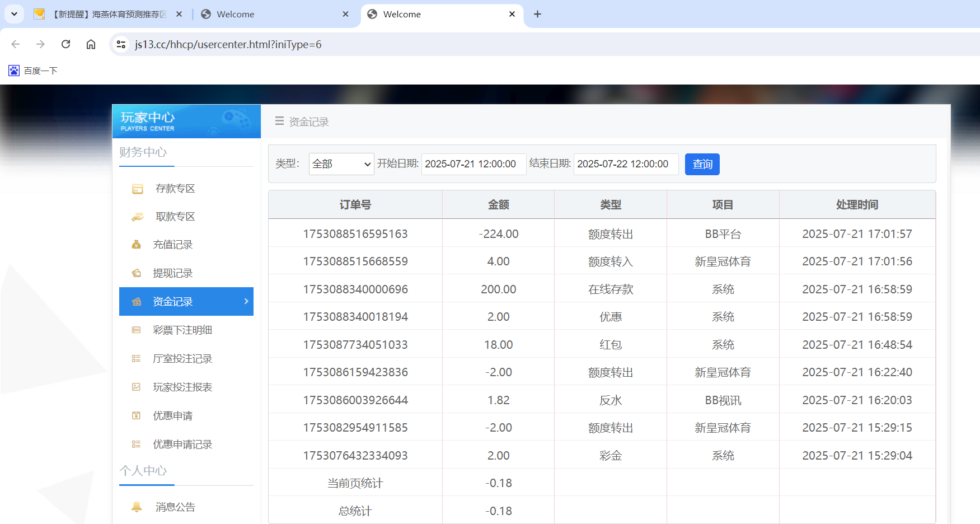Click the hamburger icon beside 资金记录 header
The width and height of the screenshot is (980, 524).
pos(279,121)
